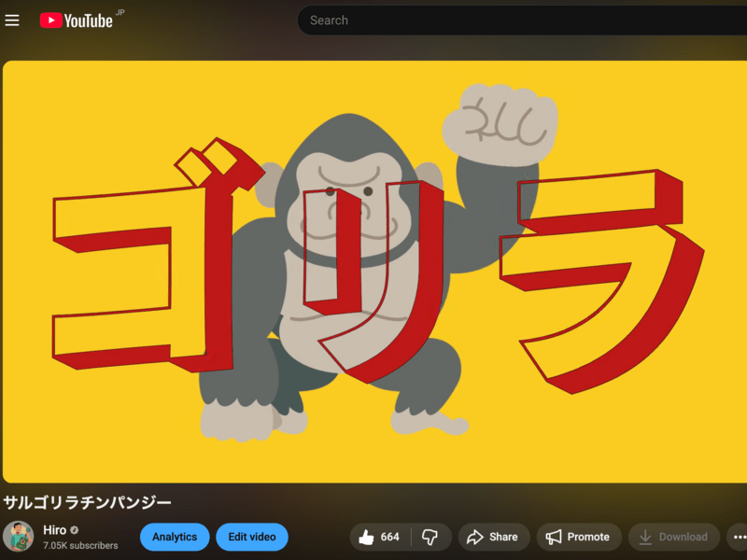Open Analytics for this video
Viewport: 747px width, 560px height.
175,537
